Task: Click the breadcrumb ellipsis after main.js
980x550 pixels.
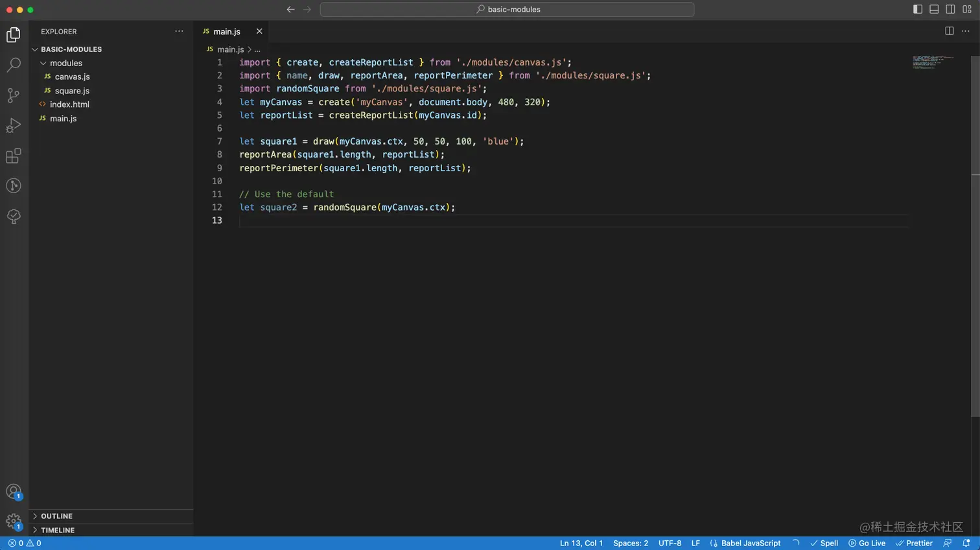Action: tap(257, 49)
